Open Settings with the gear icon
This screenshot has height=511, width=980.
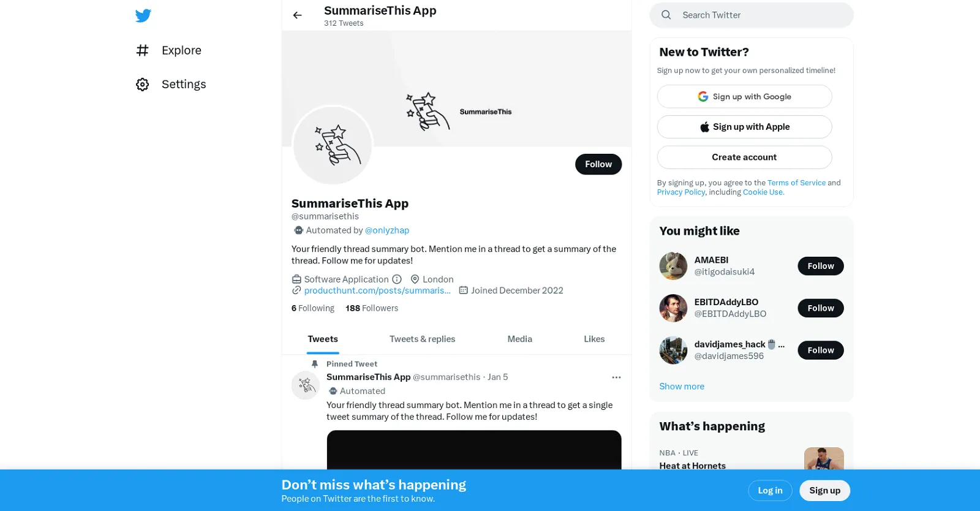pos(142,84)
